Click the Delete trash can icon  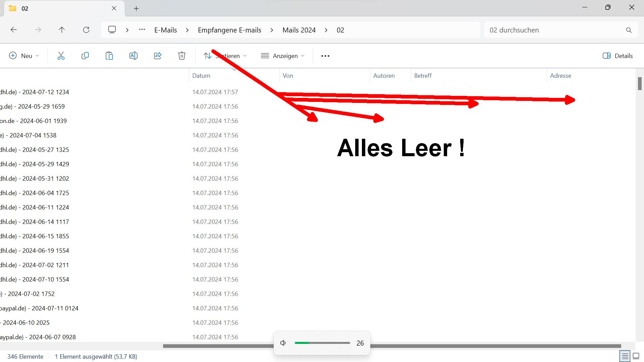[182, 56]
